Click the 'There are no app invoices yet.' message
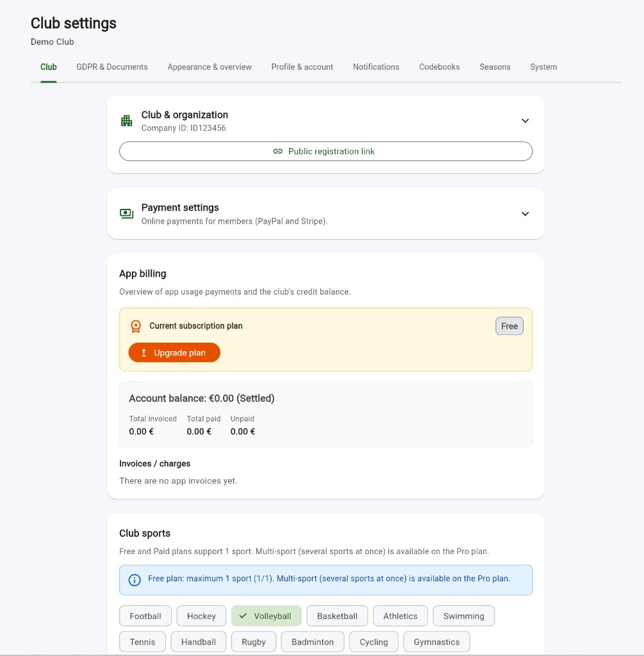This screenshot has height=656, width=644. pyautogui.click(x=178, y=480)
